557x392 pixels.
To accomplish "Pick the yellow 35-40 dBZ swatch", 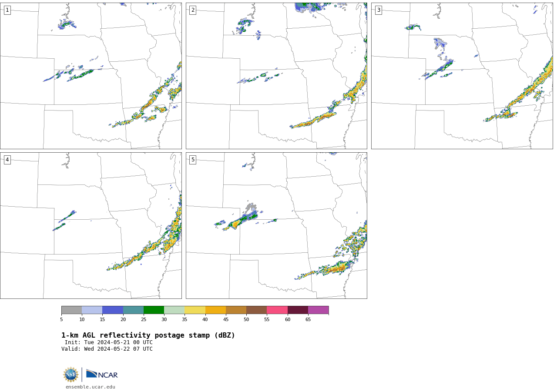I will click(195, 310).
